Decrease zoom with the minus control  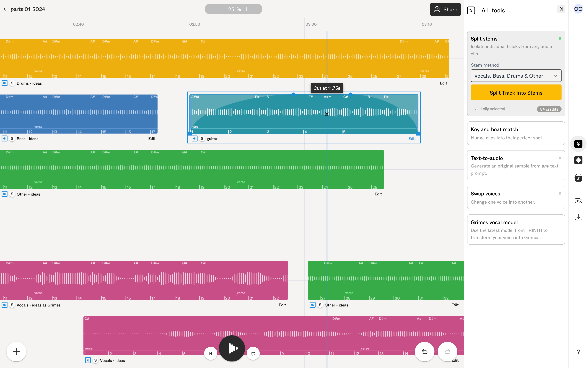(x=220, y=9)
